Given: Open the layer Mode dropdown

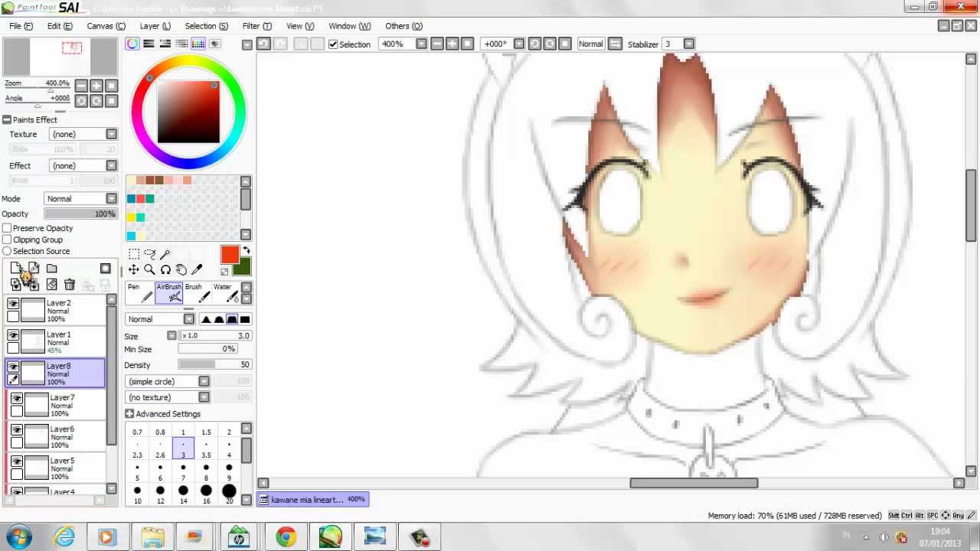Looking at the screenshot, I should [80, 199].
